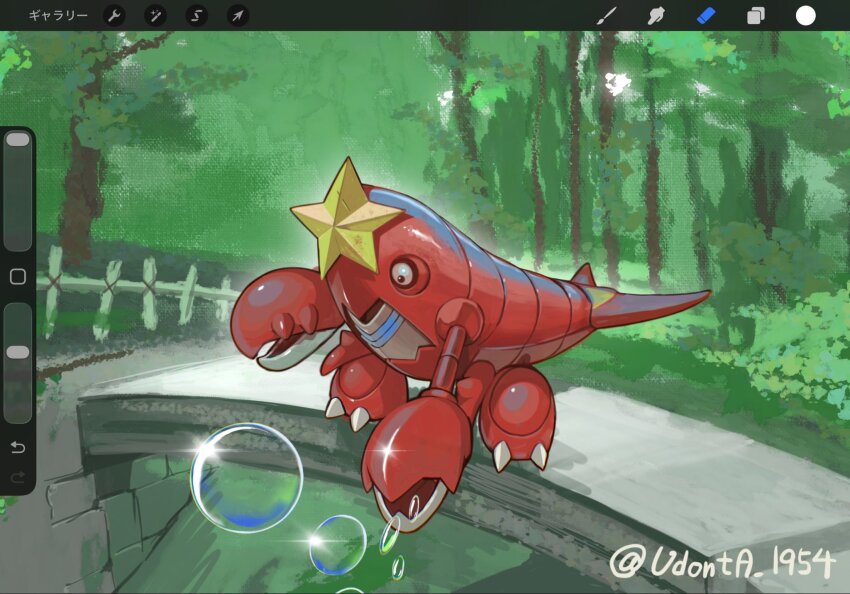This screenshot has width=850, height=594.
Task: Open the Actions wrench menu
Action: (x=116, y=16)
